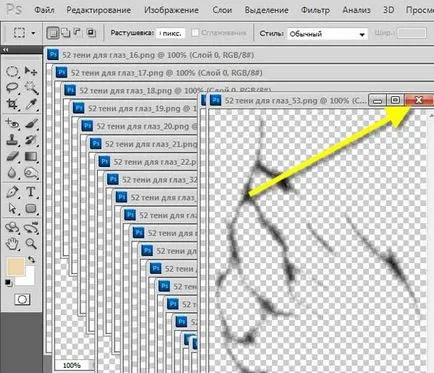Choose Intersect with Selection mode
Image resolution: width=434 pixels, height=373 pixels.
[x=91, y=32]
